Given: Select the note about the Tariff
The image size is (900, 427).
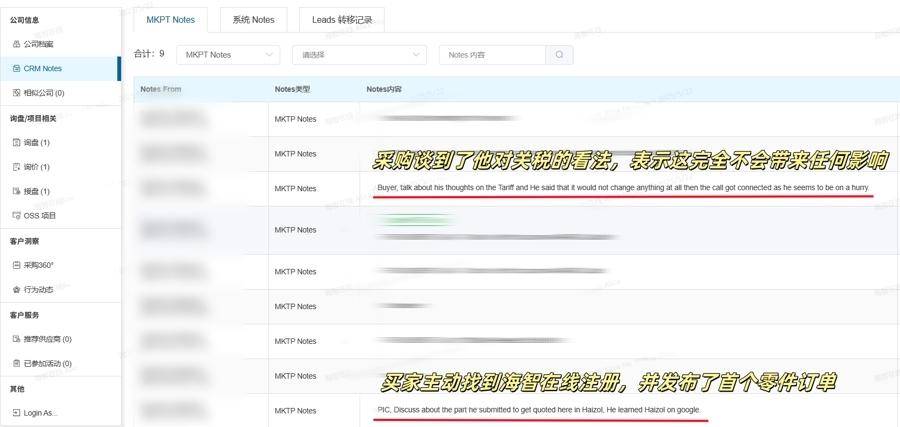Looking at the screenshot, I should coord(624,188).
